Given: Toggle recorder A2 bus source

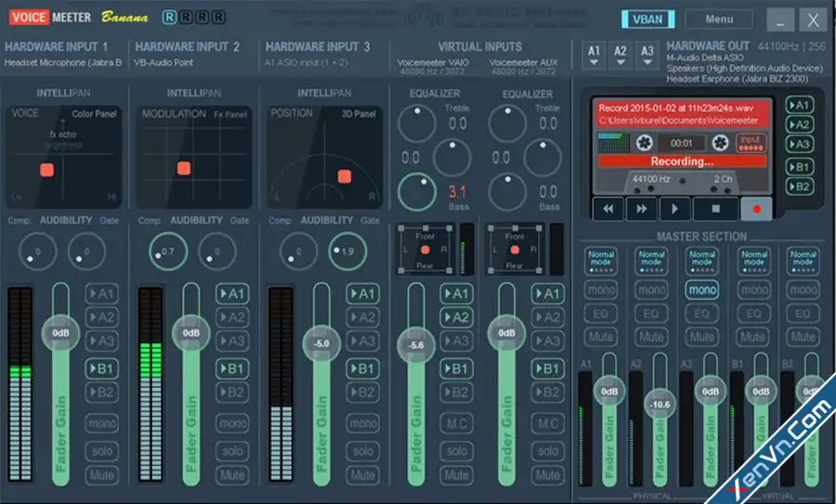Looking at the screenshot, I should click(x=799, y=124).
